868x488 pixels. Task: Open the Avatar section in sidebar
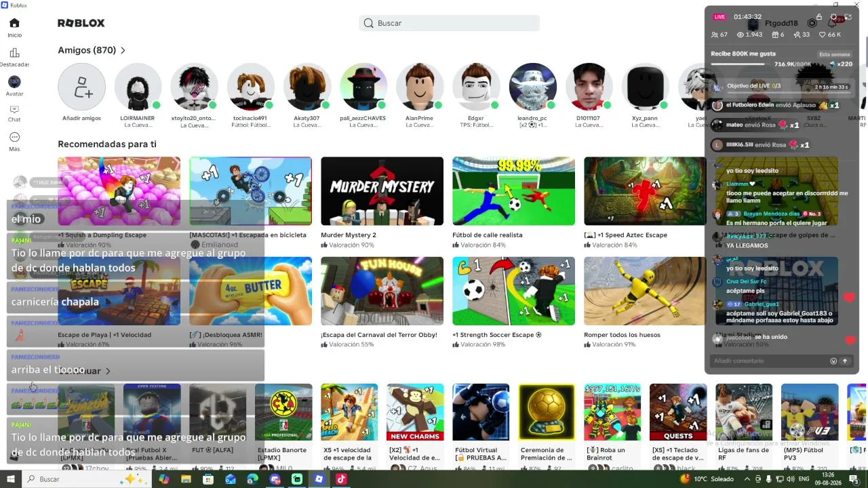click(x=14, y=86)
